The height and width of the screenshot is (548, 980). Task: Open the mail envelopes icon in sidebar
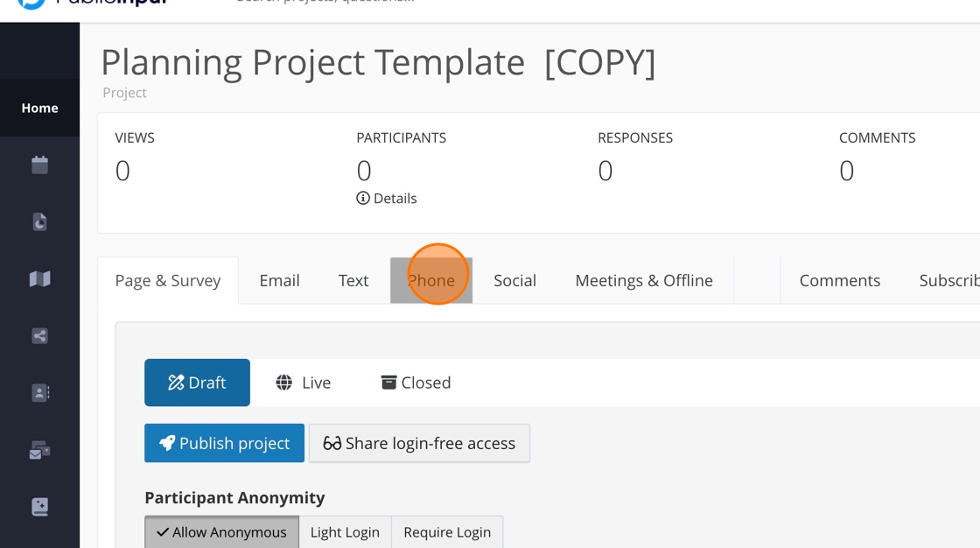[x=39, y=450]
